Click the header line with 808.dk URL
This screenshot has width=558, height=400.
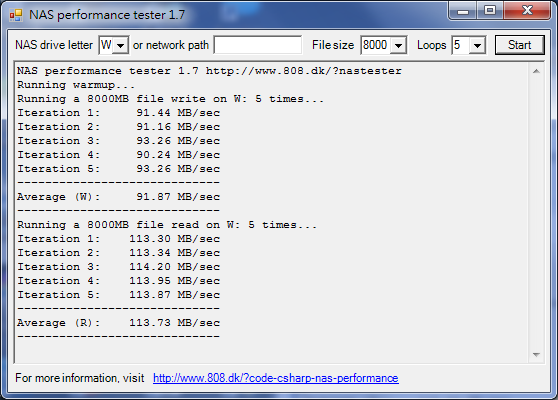pos(209,71)
